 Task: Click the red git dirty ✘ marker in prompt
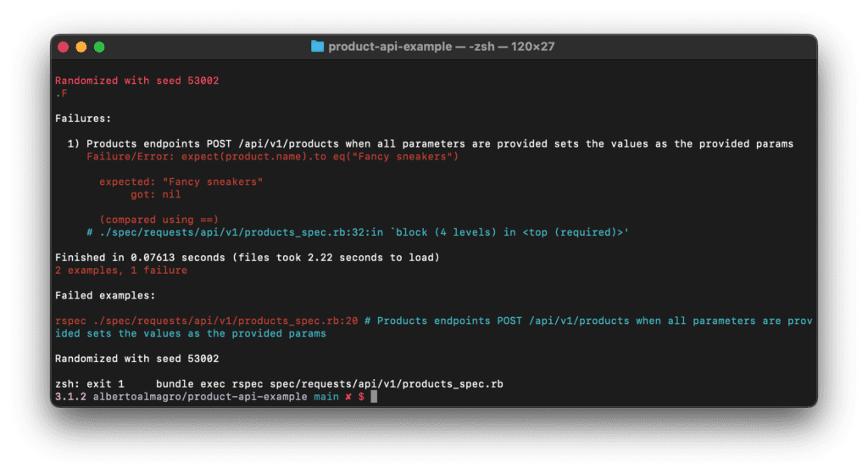[x=348, y=397]
